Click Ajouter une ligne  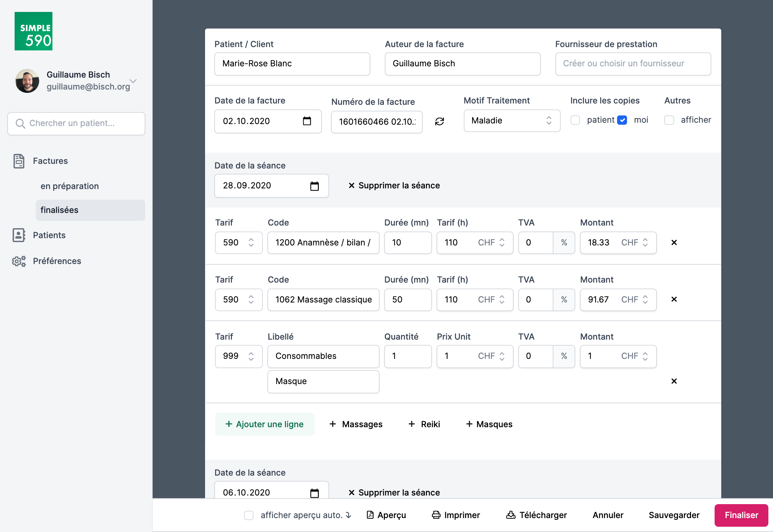tap(264, 424)
